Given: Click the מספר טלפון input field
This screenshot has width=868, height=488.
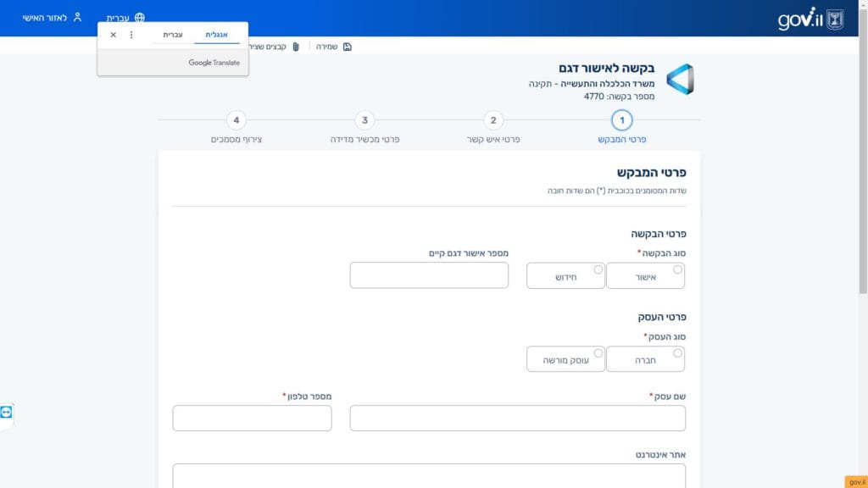Looking at the screenshot, I should click(252, 418).
